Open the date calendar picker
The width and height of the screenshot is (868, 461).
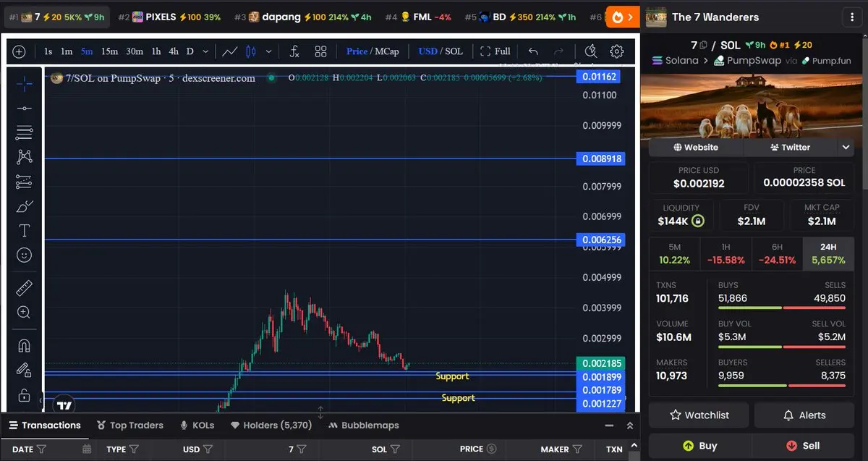[87, 449]
